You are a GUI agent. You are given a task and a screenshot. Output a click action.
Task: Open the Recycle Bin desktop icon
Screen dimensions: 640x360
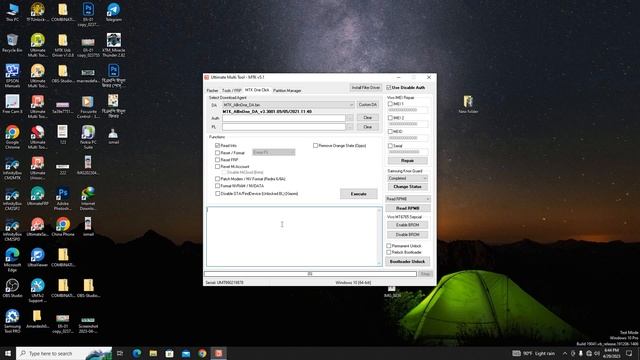click(x=12, y=42)
